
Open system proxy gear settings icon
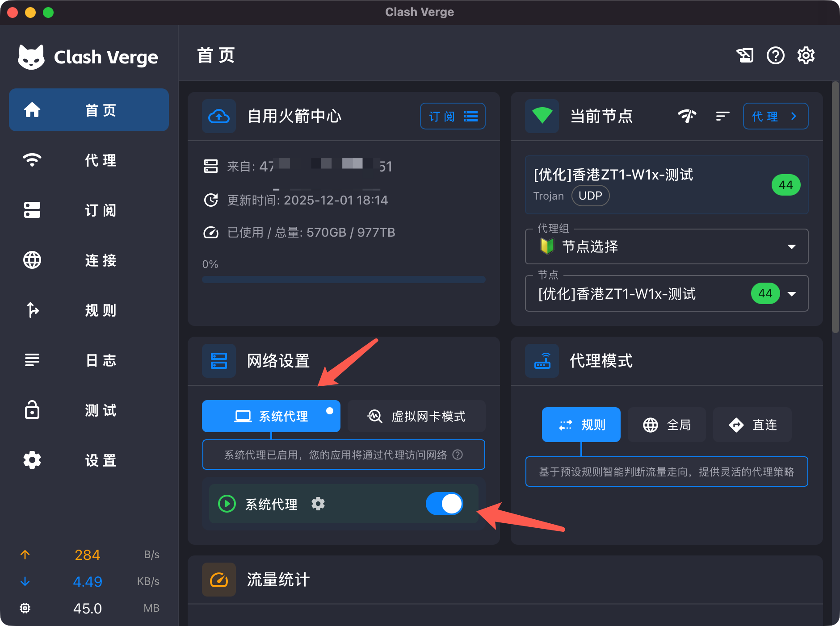[x=318, y=504]
